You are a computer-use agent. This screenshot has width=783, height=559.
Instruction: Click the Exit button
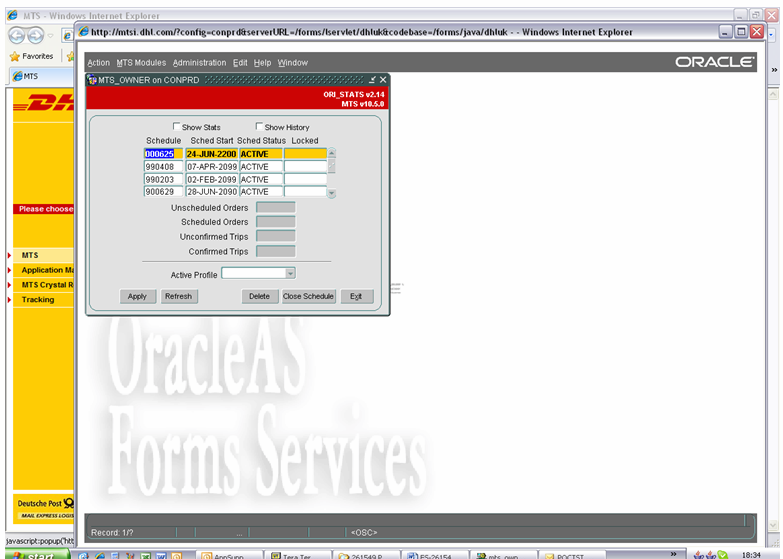356,296
